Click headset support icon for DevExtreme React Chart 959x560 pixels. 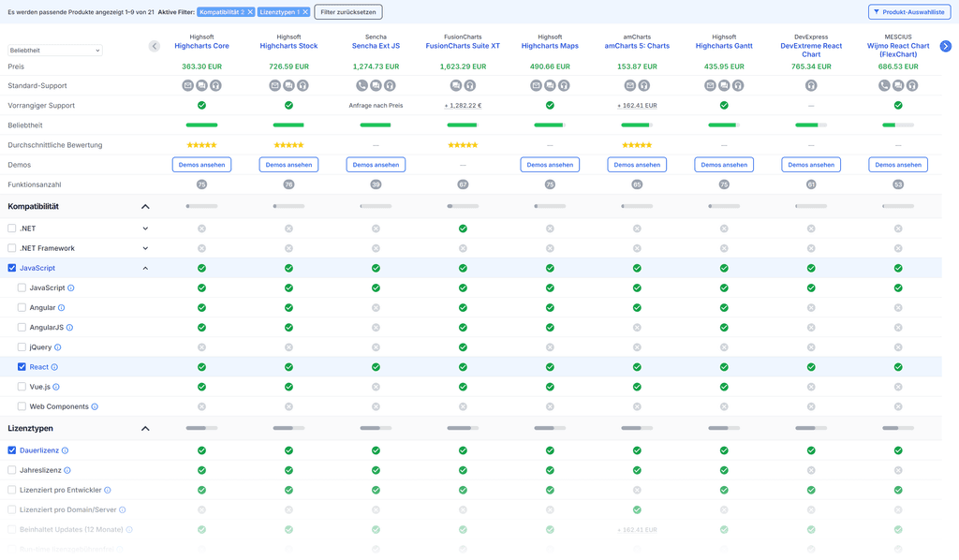point(811,85)
